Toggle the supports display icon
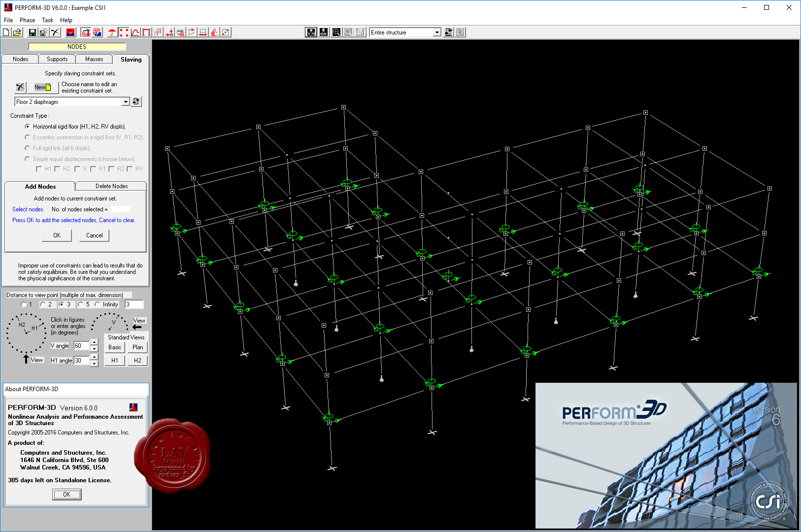 tap(324, 33)
